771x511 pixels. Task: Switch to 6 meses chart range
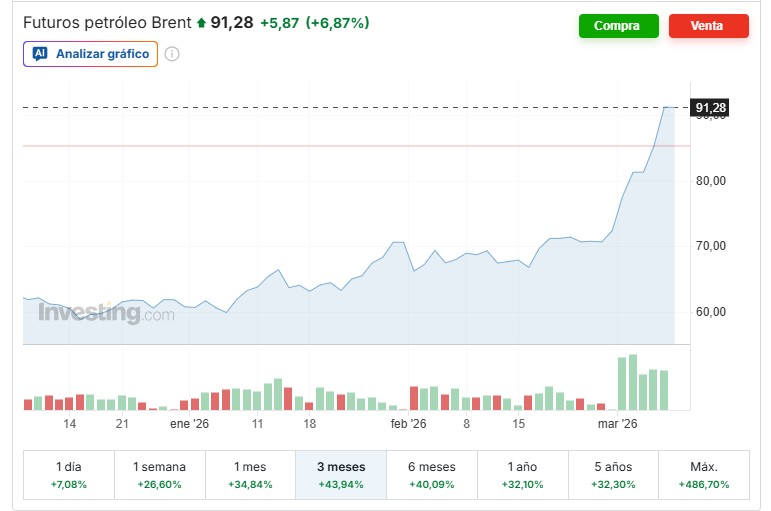click(x=432, y=474)
